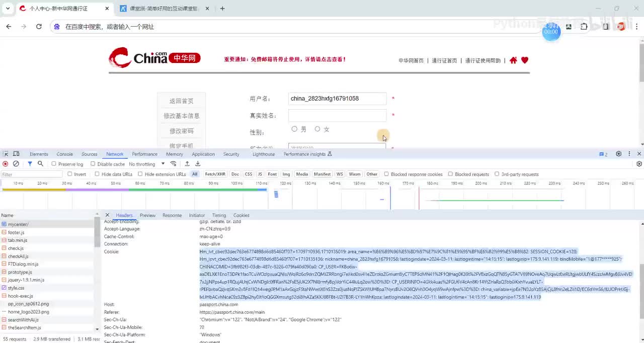Close the 个人中心-新中华网通行证 tab

coord(107,9)
